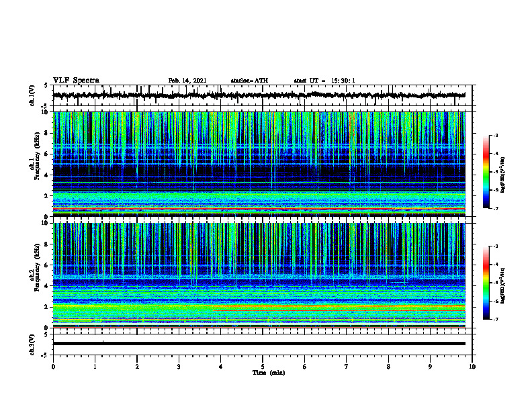Screen dimensions: 532x411
Task: Select the 'Feb. 14, 2021' date text
Action: coord(187,81)
